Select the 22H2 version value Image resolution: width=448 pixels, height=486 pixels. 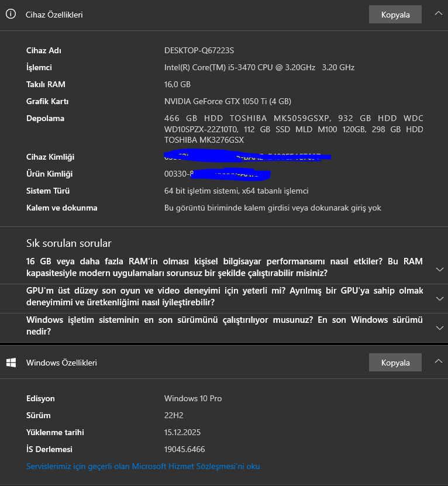(x=174, y=415)
